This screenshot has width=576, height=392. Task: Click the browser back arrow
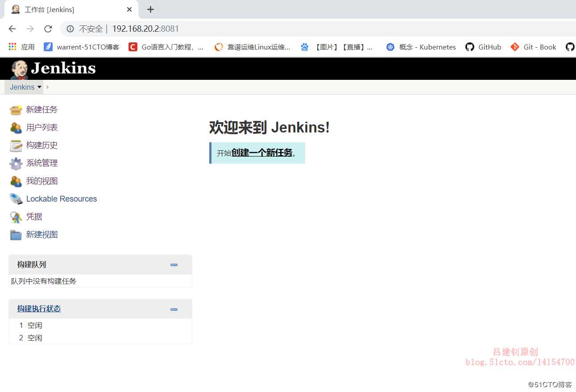12,29
